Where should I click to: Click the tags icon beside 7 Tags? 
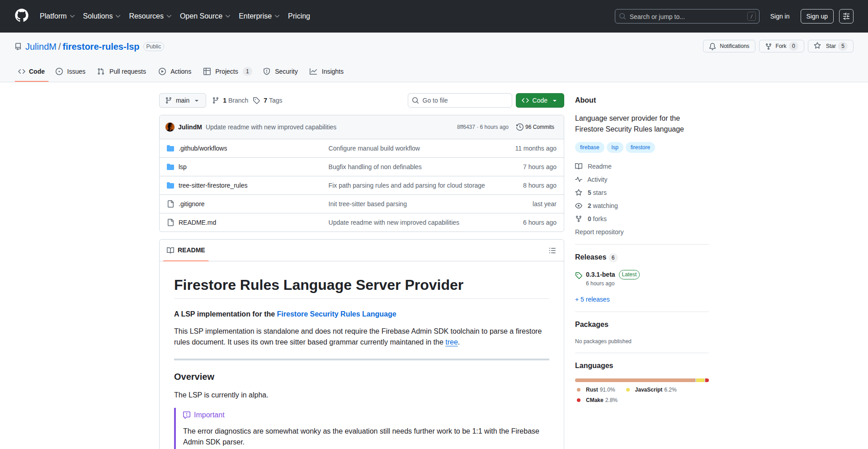tap(256, 100)
